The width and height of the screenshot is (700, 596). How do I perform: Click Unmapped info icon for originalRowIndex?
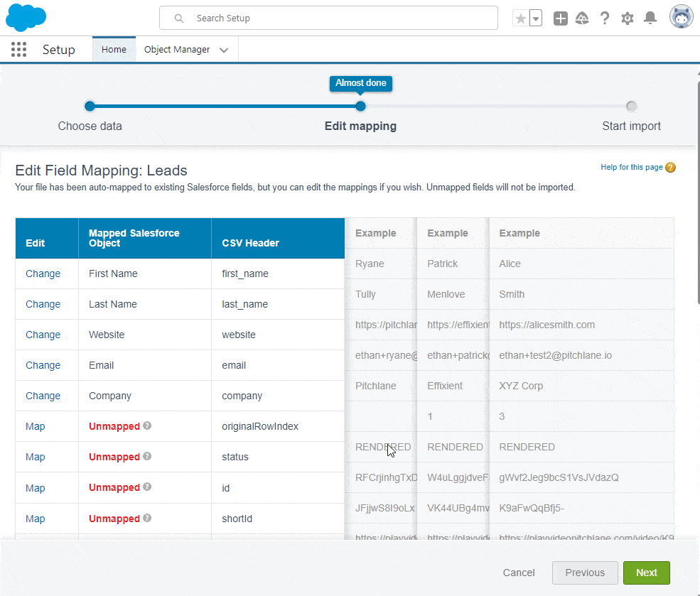[147, 426]
